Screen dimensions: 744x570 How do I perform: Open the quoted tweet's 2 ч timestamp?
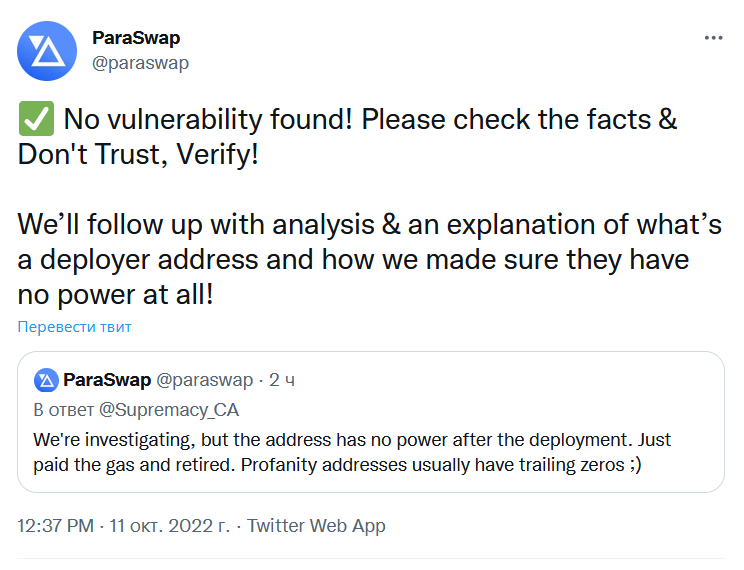(282, 380)
